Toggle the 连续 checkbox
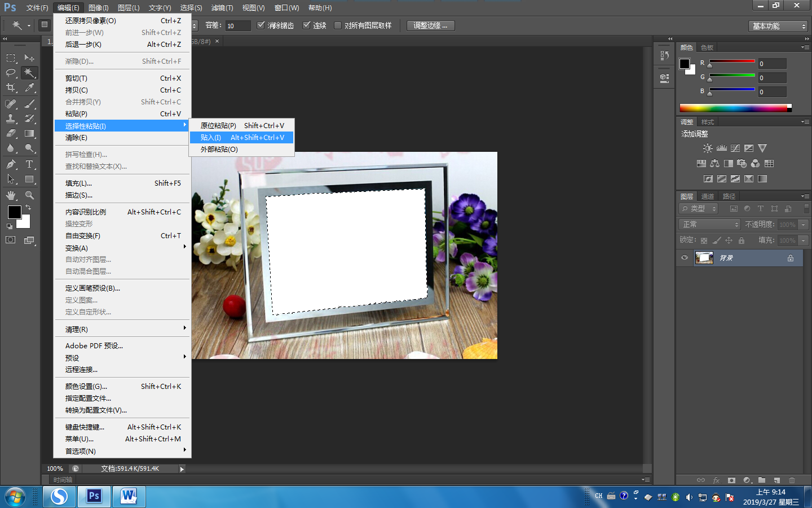Screen dimensions: 812x508 tap(307, 25)
